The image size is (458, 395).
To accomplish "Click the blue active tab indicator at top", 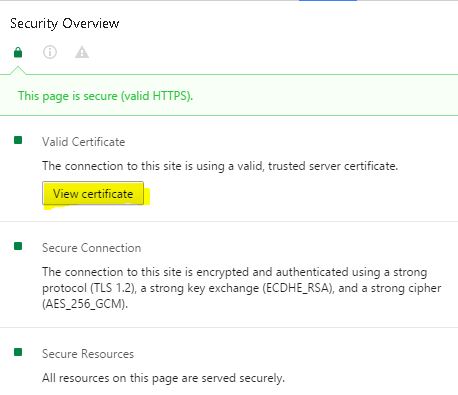I will pyautogui.click(x=328, y=1).
